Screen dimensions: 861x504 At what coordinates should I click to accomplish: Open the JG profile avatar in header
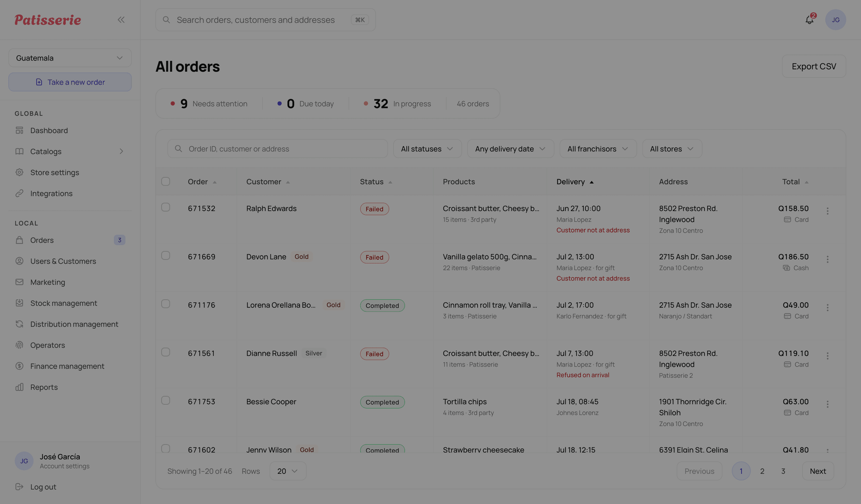836,20
